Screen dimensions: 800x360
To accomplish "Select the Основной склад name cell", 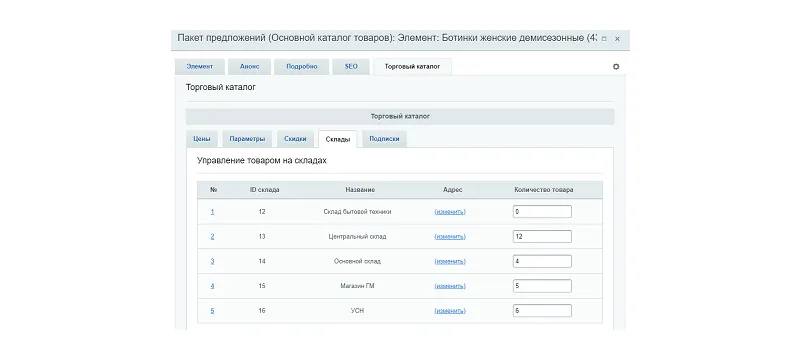I will pyautogui.click(x=357, y=261).
